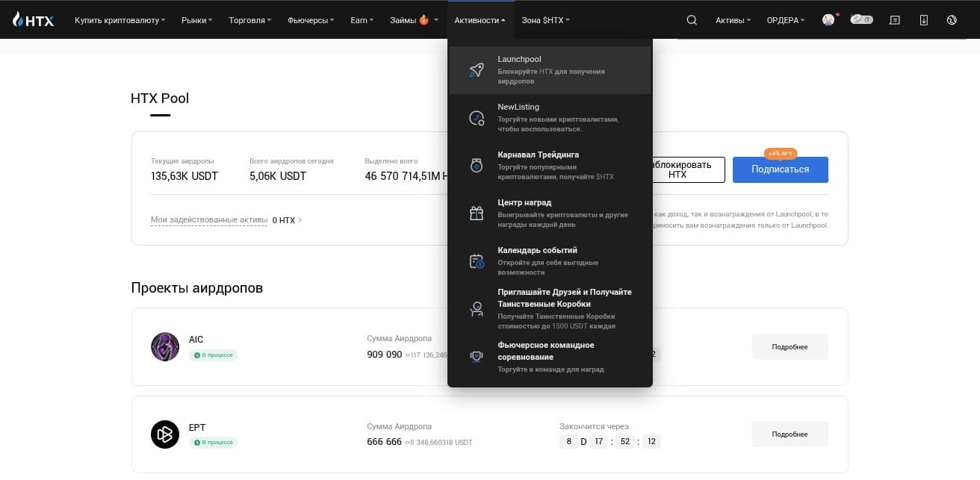
Task: Click the EPT countdown days value 8
Action: 568,442
